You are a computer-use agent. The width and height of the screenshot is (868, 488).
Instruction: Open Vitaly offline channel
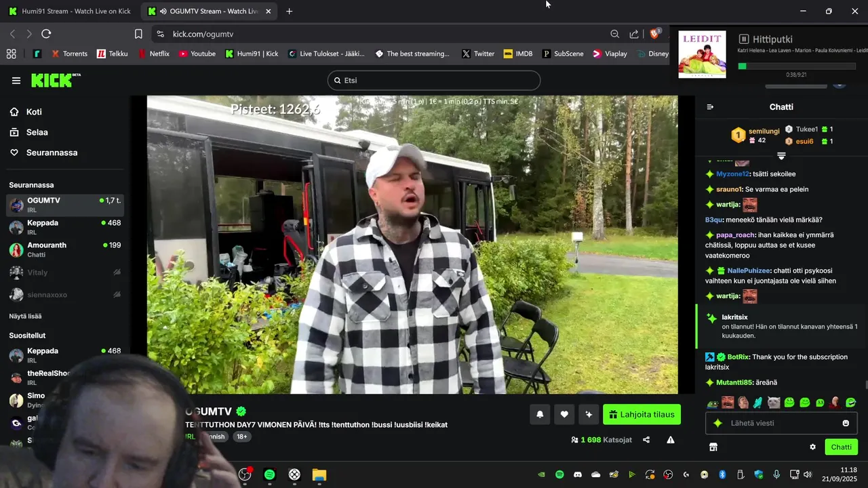pyautogui.click(x=65, y=272)
